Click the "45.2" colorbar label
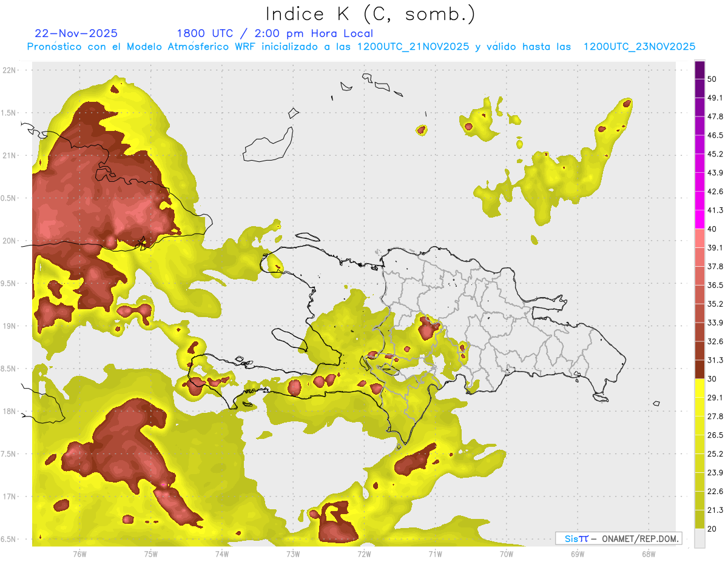Viewport: 728px width, 562px height. coord(715,154)
